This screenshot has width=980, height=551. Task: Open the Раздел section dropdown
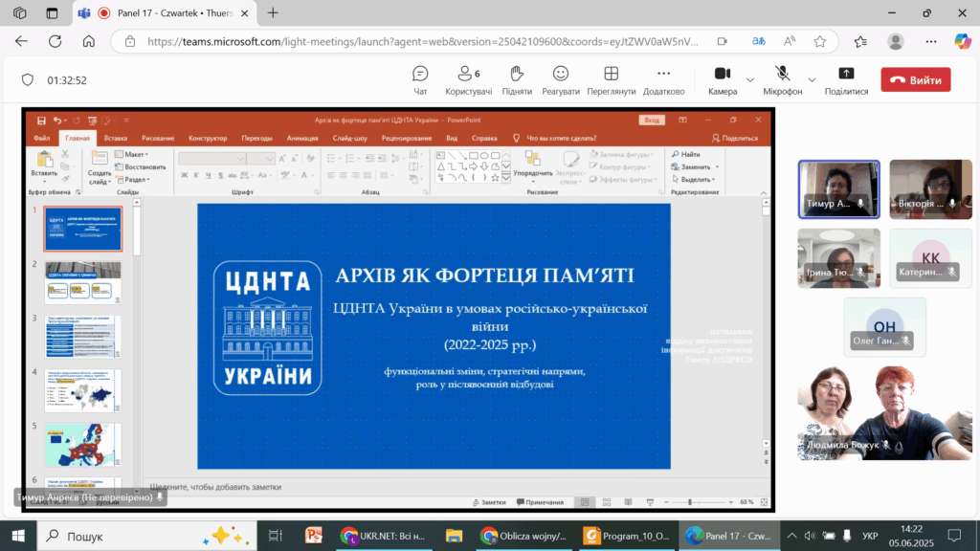pos(132,179)
